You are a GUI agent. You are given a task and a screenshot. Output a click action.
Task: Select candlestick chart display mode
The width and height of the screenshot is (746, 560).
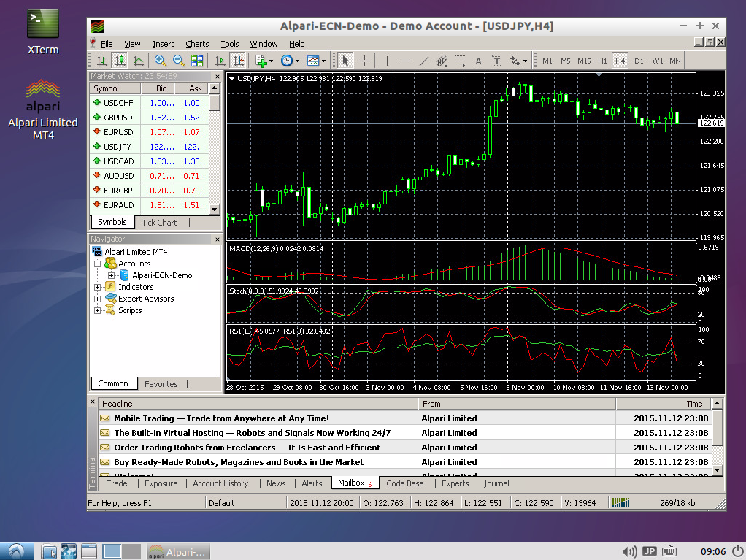(120, 61)
